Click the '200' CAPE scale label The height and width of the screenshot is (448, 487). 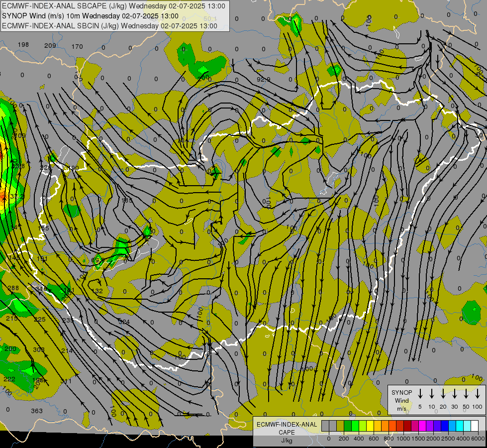[x=344, y=439]
